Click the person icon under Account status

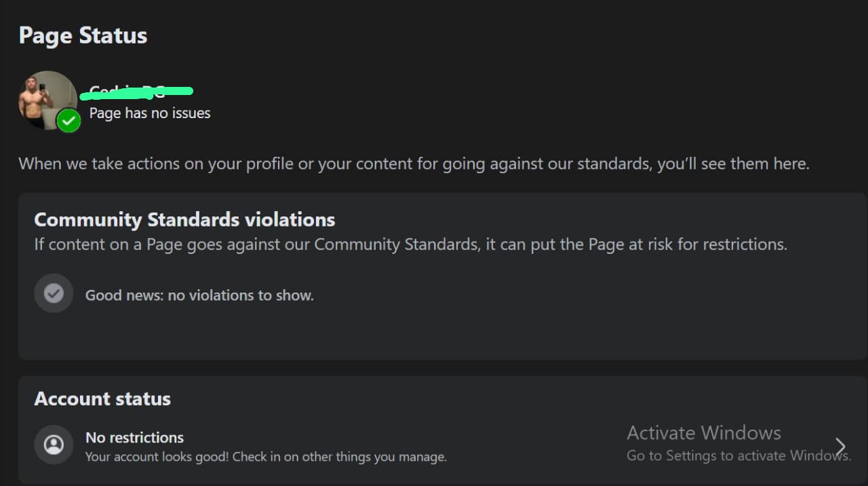point(54,445)
